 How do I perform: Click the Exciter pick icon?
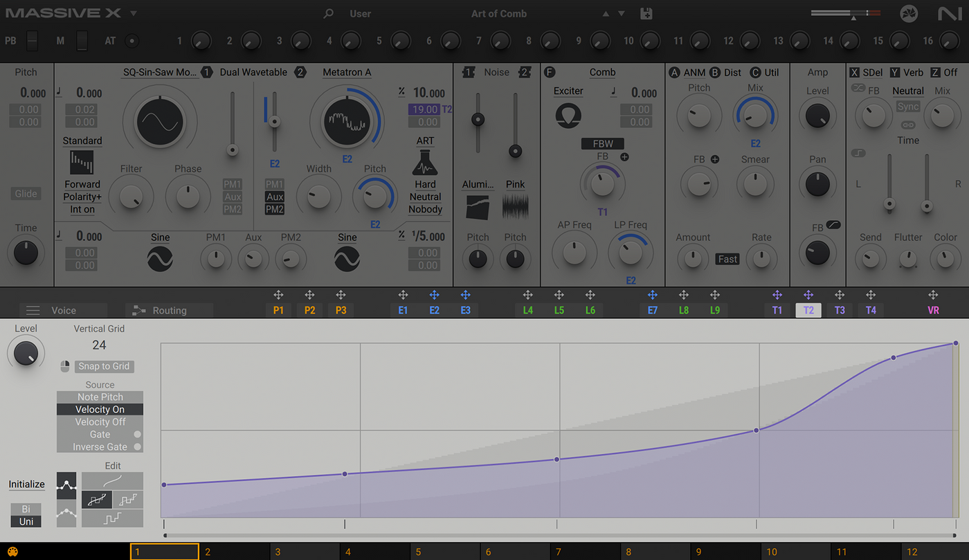[568, 115]
